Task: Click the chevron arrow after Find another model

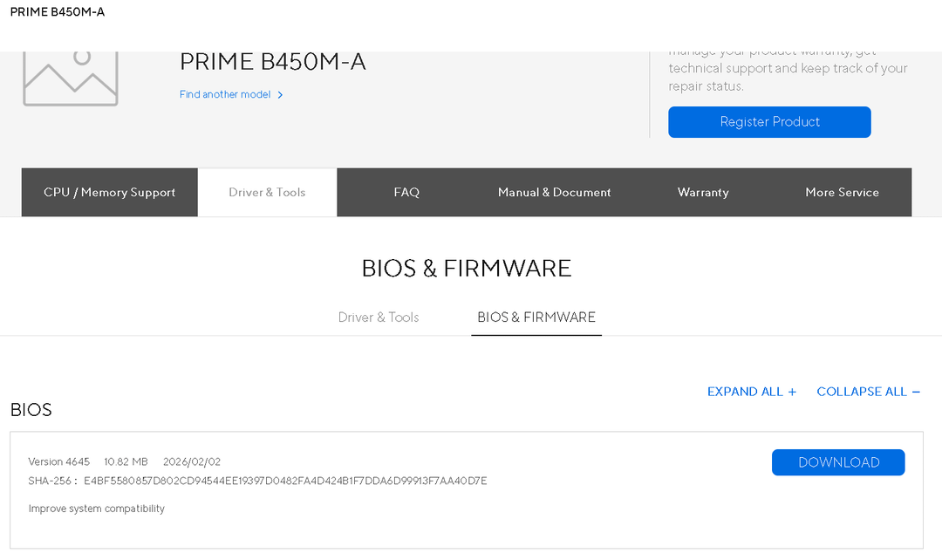Action: (280, 95)
